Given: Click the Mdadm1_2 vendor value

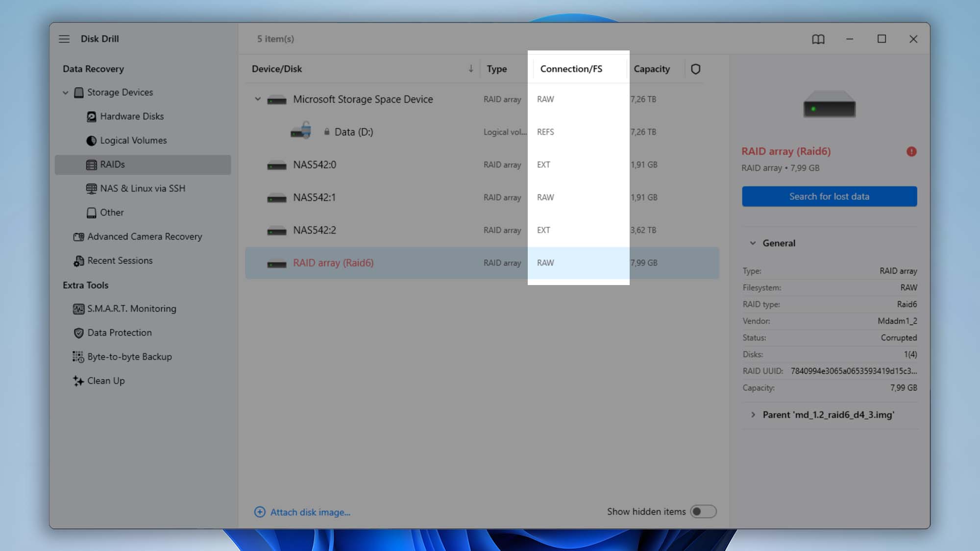Looking at the screenshot, I should tap(897, 321).
